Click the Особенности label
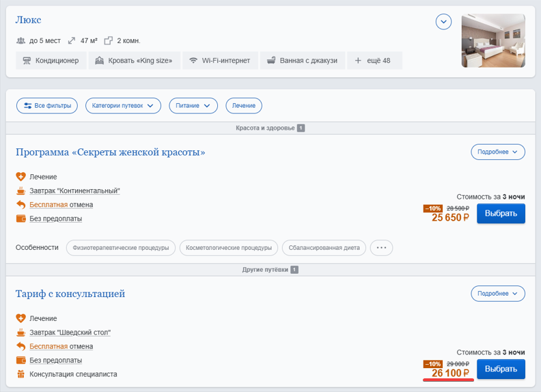541x392 pixels. click(x=37, y=248)
